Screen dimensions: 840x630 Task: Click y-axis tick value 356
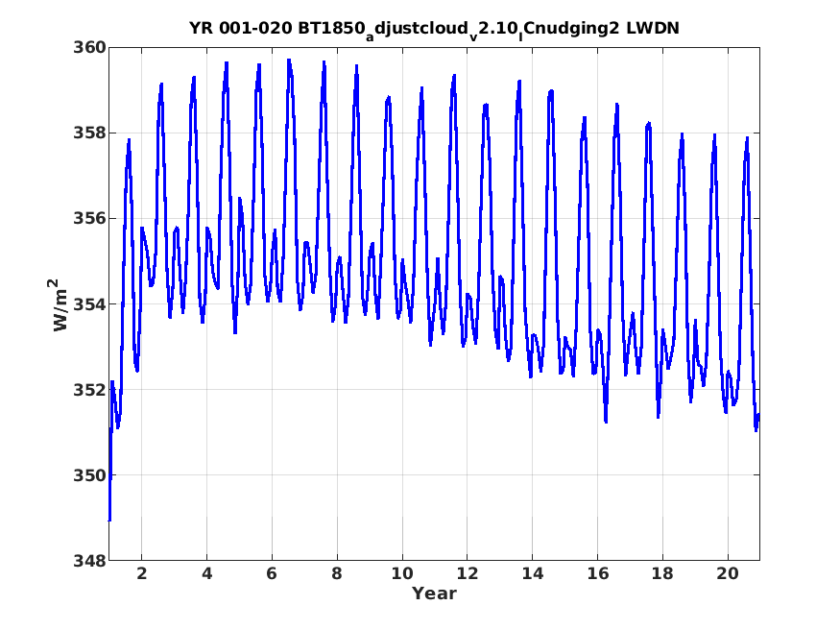pos(89,219)
